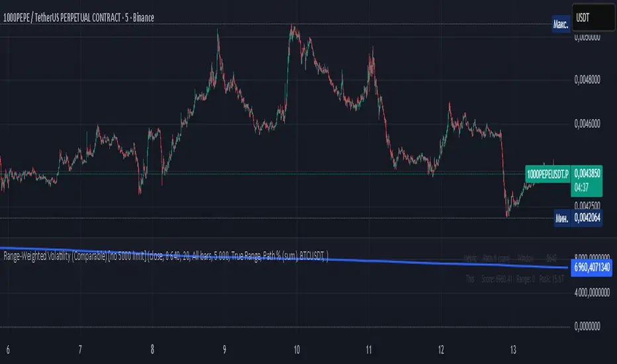Click the 8640 window value cell
Viewport: 617px width, 364px height.
[551, 259]
